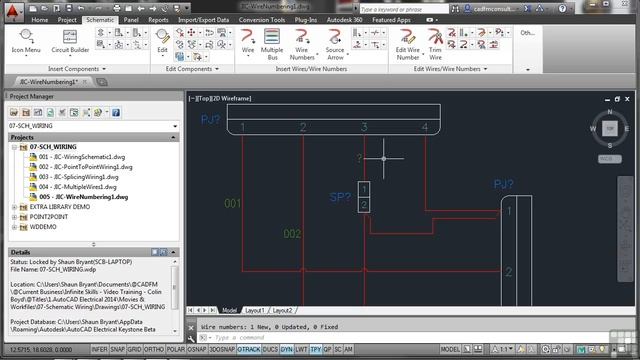Click the wire number 001 text
This screenshot has width=640, height=360.
[233, 203]
